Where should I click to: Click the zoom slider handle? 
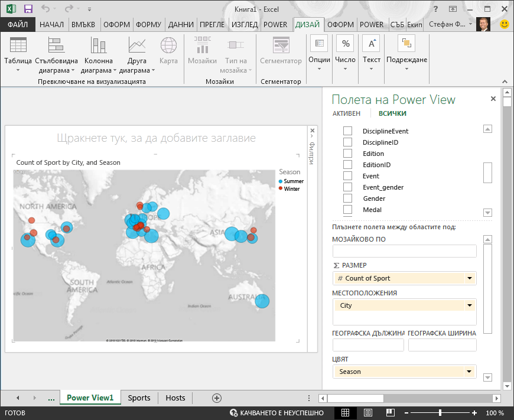click(440, 413)
